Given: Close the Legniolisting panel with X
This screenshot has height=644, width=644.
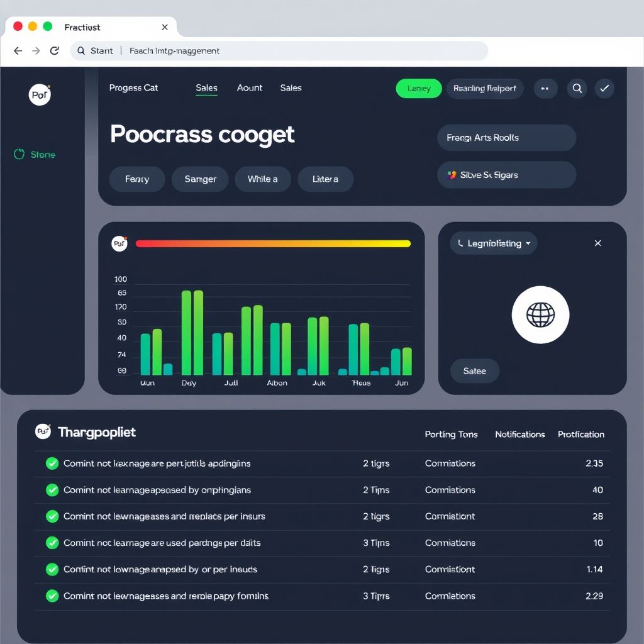Looking at the screenshot, I should coord(597,243).
